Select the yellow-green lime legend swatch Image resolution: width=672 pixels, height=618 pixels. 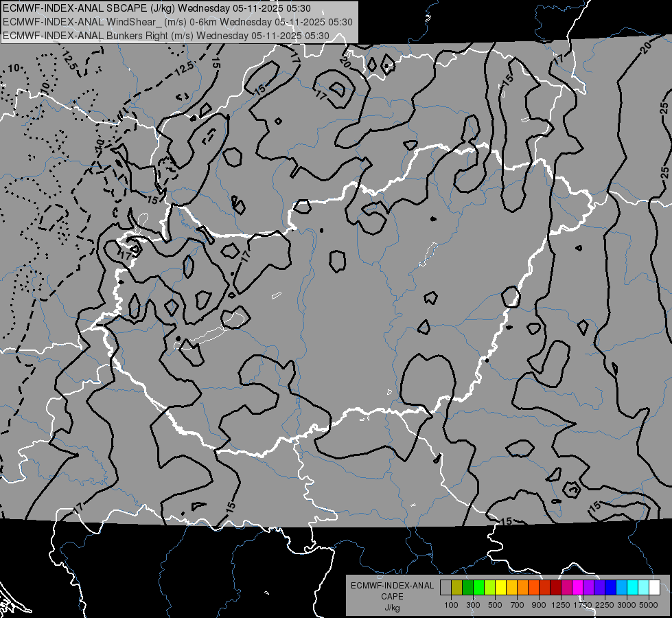pos(490,587)
